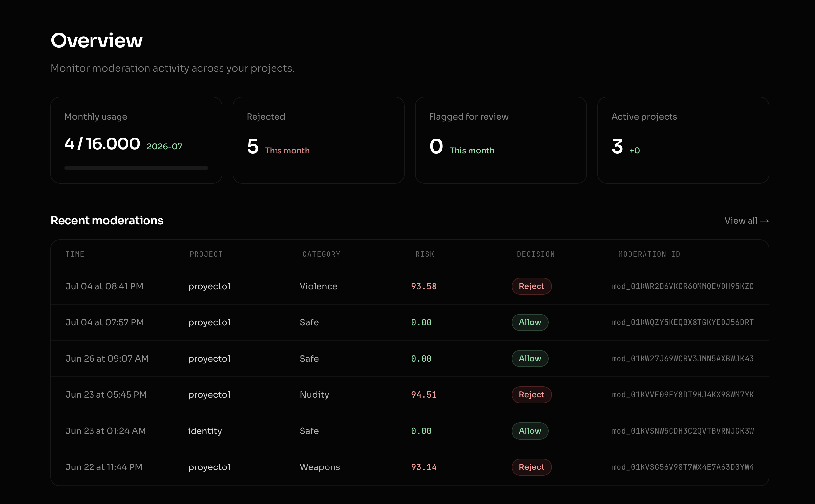Click the Recent moderations heading

pyautogui.click(x=107, y=220)
